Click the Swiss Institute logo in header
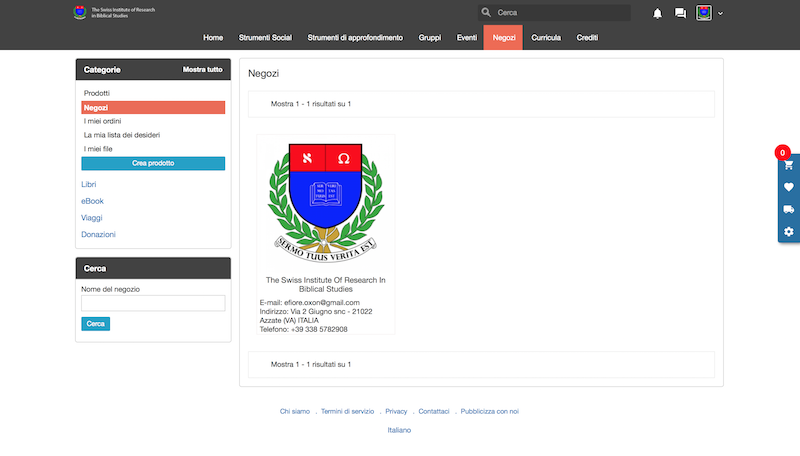 coord(114,12)
